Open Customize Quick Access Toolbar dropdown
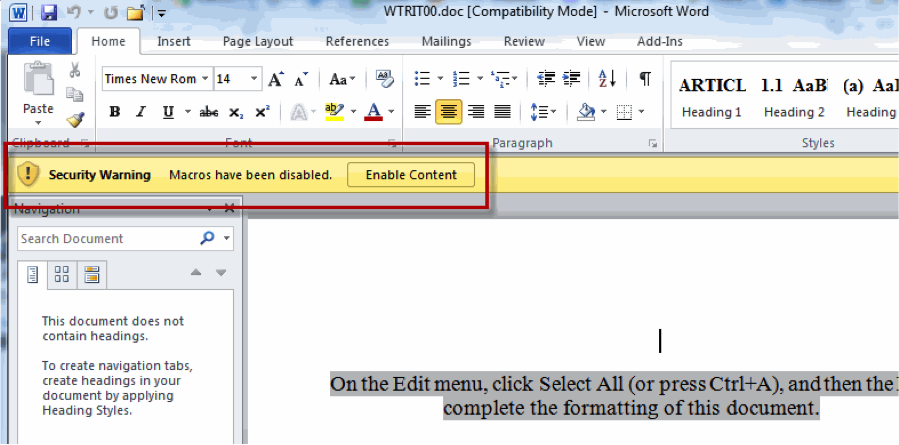This screenshot has height=445, width=899. tap(162, 13)
